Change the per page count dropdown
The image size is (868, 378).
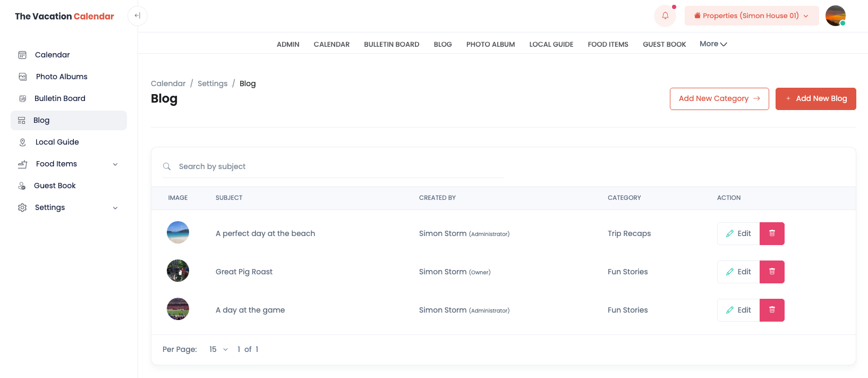pos(218,349)
